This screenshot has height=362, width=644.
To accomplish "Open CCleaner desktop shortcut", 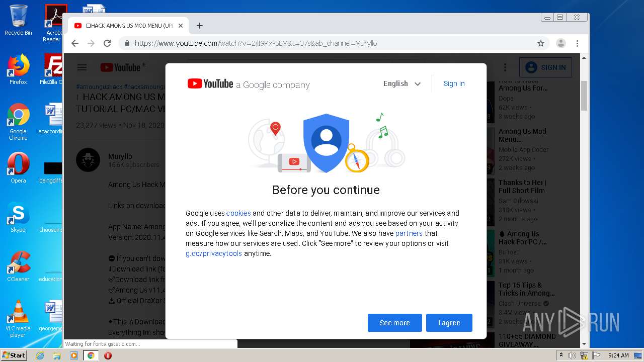I will 18,266.
